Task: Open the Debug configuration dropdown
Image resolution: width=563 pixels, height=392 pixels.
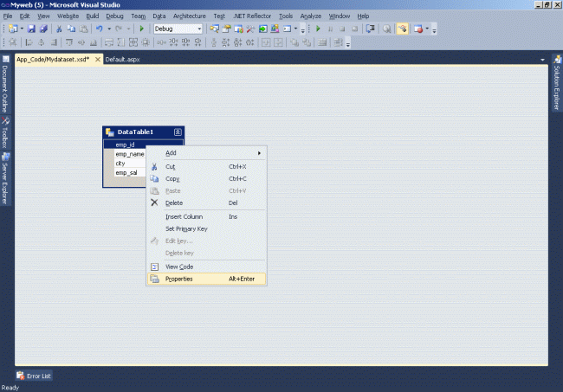Action: 199,29
